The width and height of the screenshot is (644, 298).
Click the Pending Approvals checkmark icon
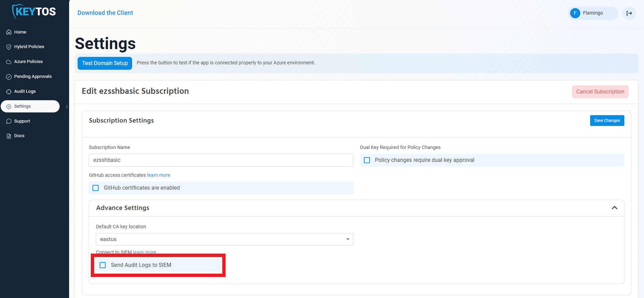coord(9,77)
